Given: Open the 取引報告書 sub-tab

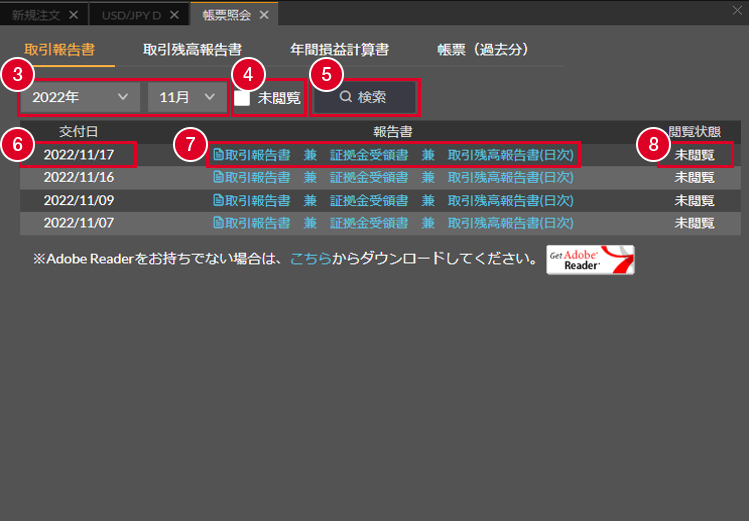Looking at the screenshot, I should (x=60, y=50).
